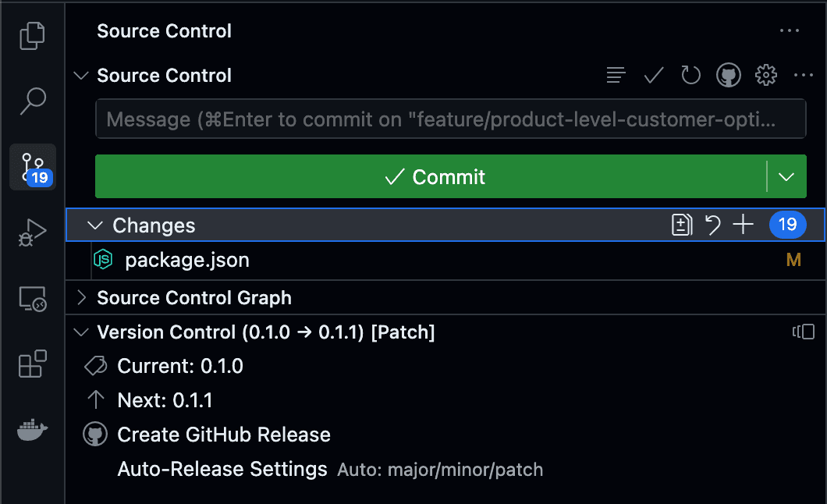Collapse the Version Control section
The height and width of the screenshot is (504, 827).
click(x=81, y=332)
